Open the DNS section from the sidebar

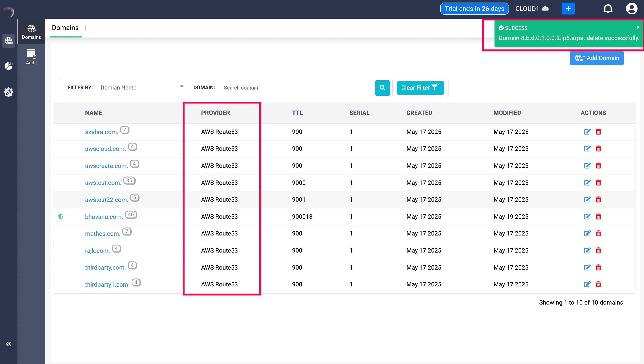click(9, 41)
